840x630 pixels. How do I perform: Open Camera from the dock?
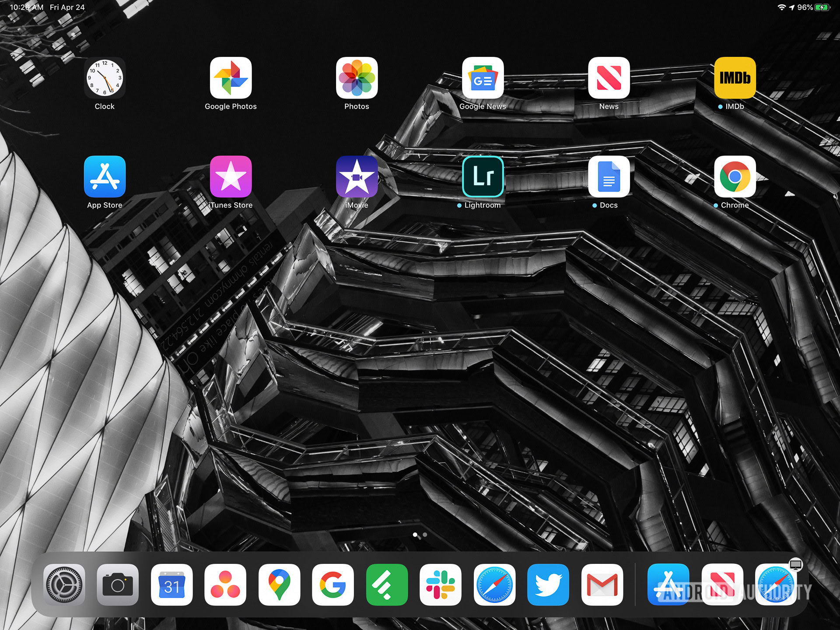pos(118,584)
